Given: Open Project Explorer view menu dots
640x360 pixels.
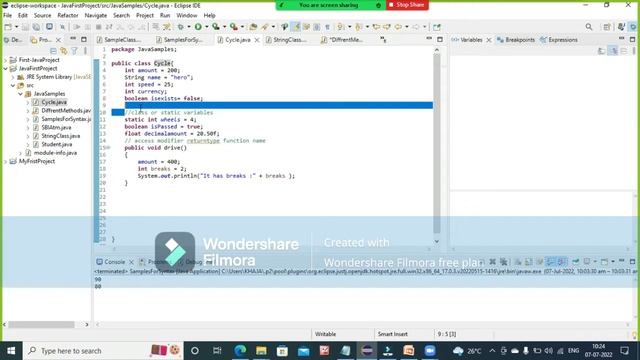Looking at the screenshot, I should point(85,51).
